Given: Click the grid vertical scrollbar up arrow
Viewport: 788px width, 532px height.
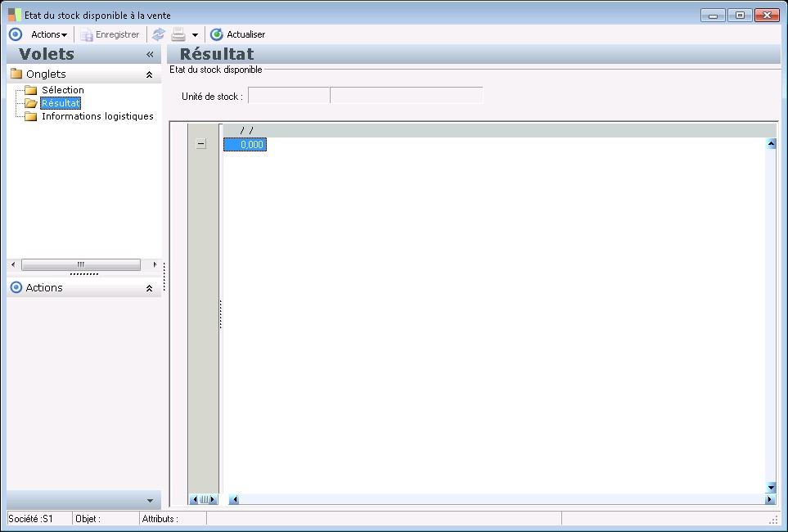Looking at the screenshot, I should [x=771, y=144].
